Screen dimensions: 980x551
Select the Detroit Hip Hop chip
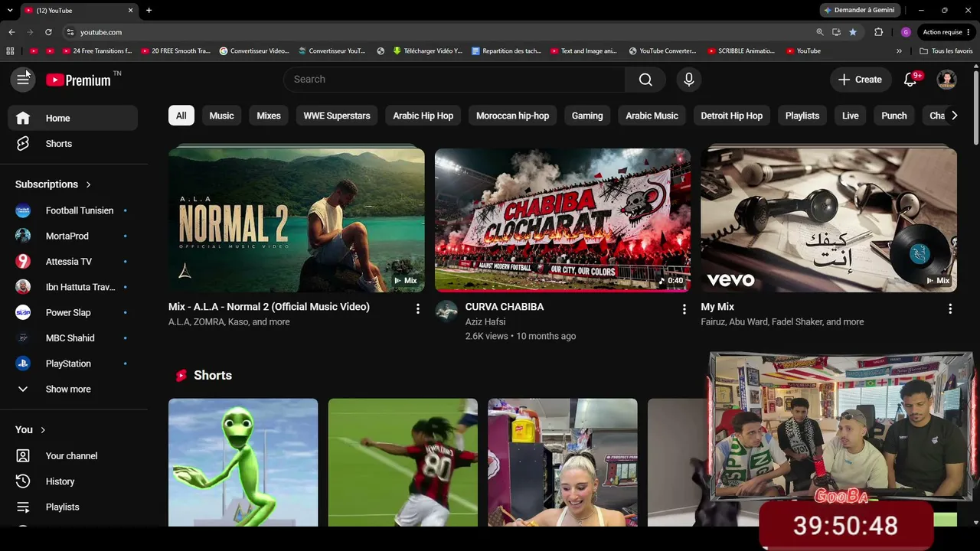pos(732,116)
